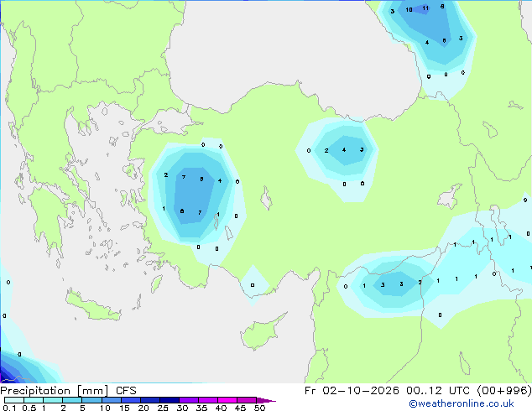Click the weatheronline.co.uk copyright link
The height and width of the screenshot is (411, 532).
point(462,403)
